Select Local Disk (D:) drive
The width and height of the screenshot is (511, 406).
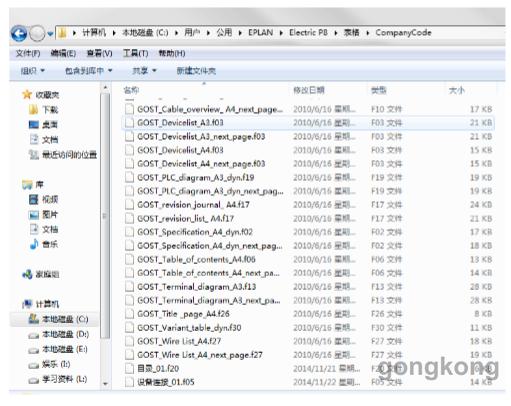click(59, 334)
